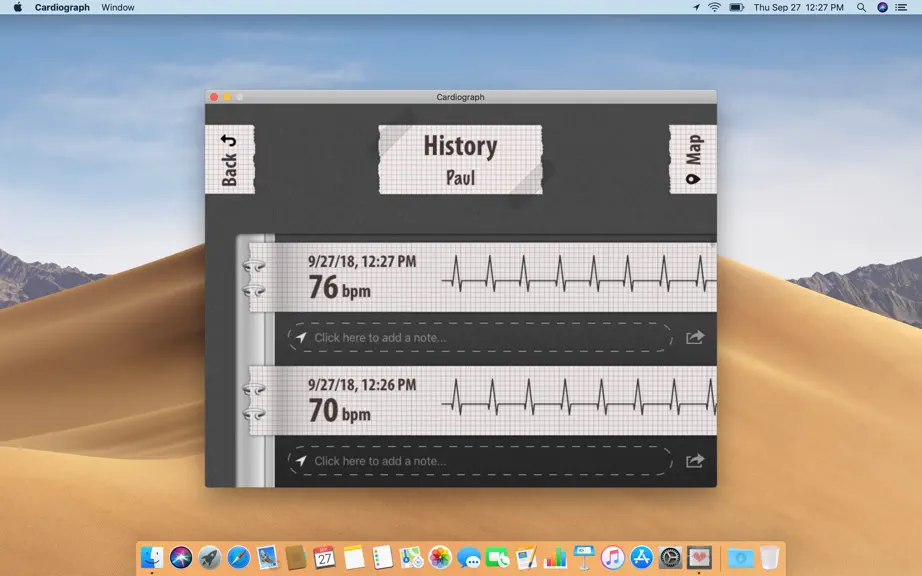Click the heartbeat waveform for 70 bpm
This screenshot has height=576, width=922.
[x=579, y=397]
